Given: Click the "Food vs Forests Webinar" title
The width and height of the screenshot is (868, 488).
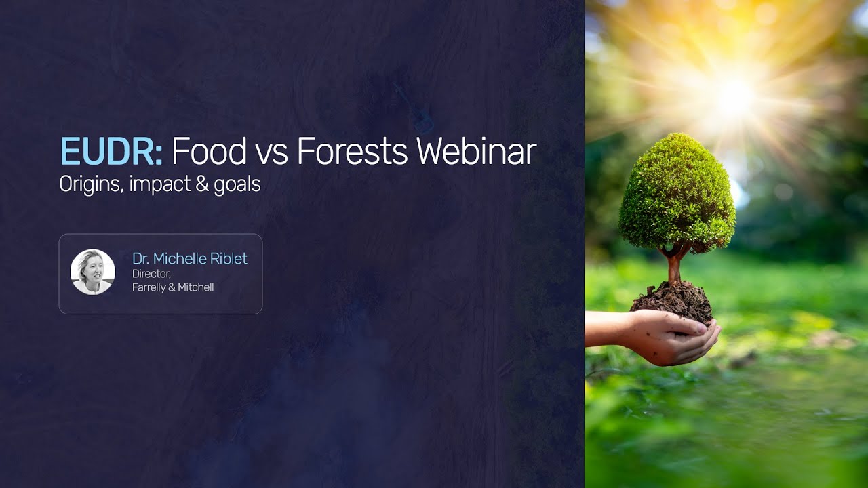Looking at the screenshot, I should point(353,151).
